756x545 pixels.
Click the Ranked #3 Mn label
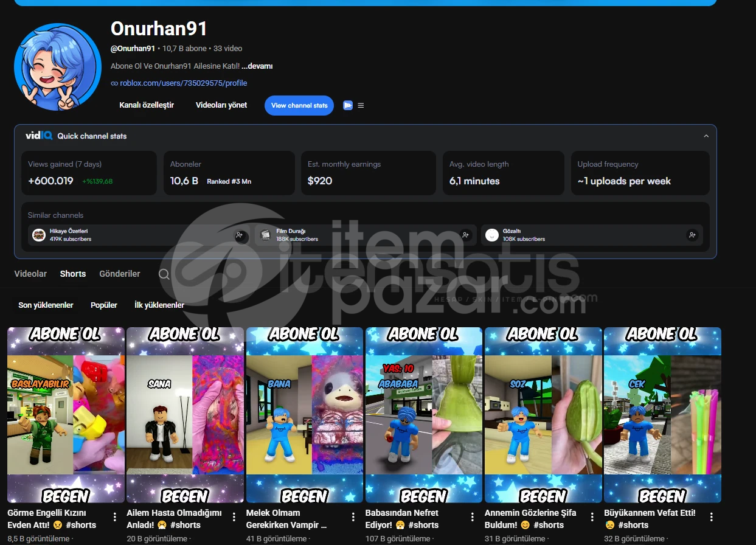click(229, 181)
